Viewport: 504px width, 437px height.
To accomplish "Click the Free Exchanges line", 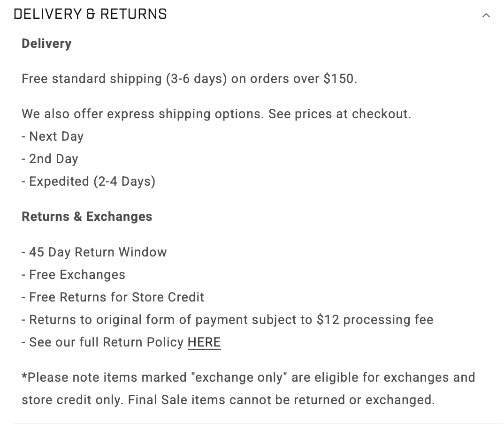I will (x=74, y=275).
